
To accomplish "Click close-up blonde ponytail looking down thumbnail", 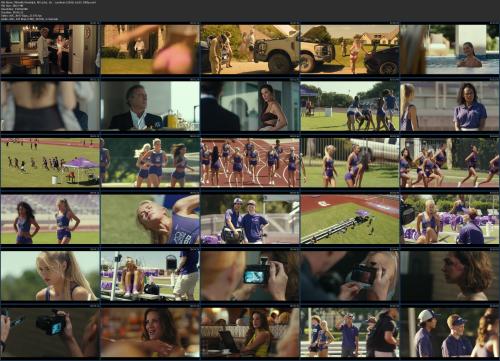I will 50,276.
